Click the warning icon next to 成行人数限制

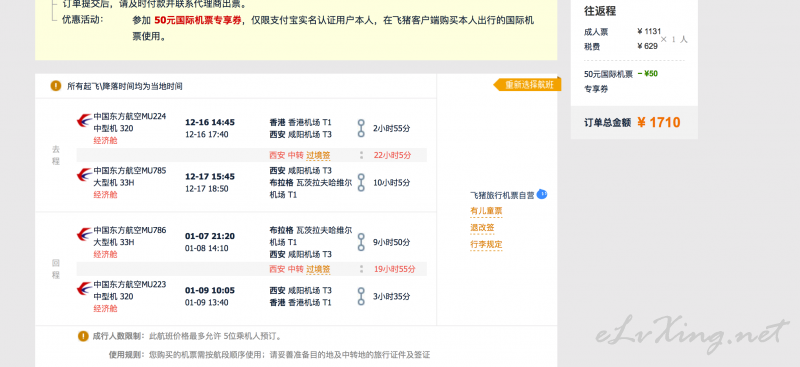83,336
